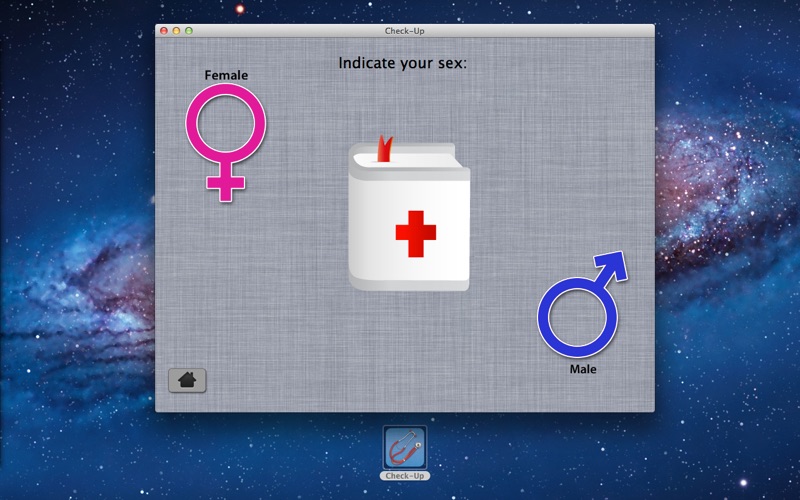The height and width of the screenshot is (500, 800).
Task: Click inside the Male symbol's circle
Action: click(577, 318)
